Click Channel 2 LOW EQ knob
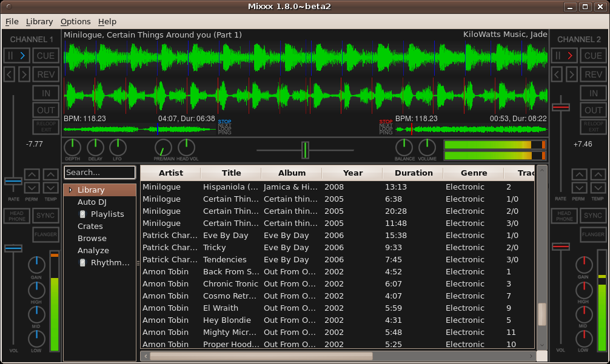The image size is (610, 364). [584, 339]
